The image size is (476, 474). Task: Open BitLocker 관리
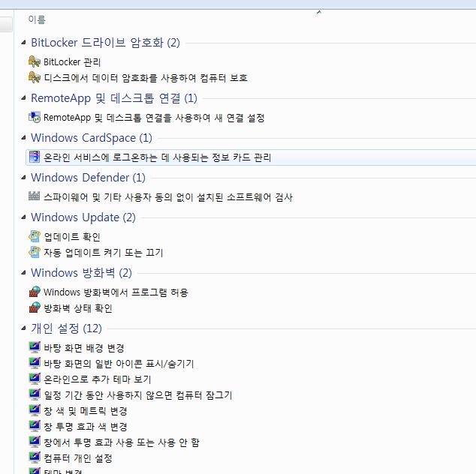point(72,61)
